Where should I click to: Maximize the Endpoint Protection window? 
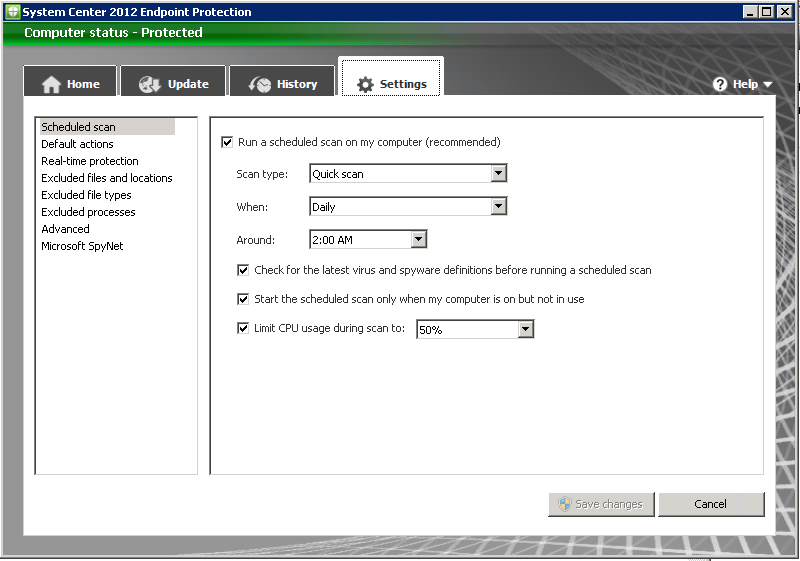coord(766,12)
